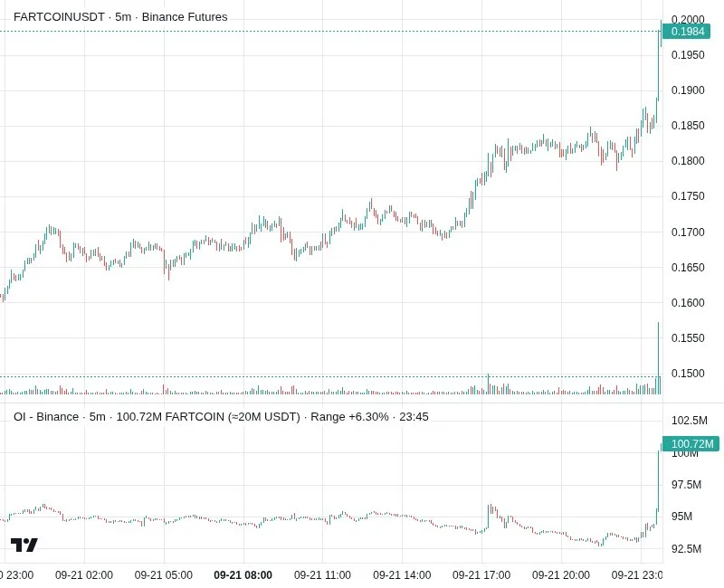
Task: Click the 0.1650 price axis label
Action: pyautogui.click(x=688, y=267)
